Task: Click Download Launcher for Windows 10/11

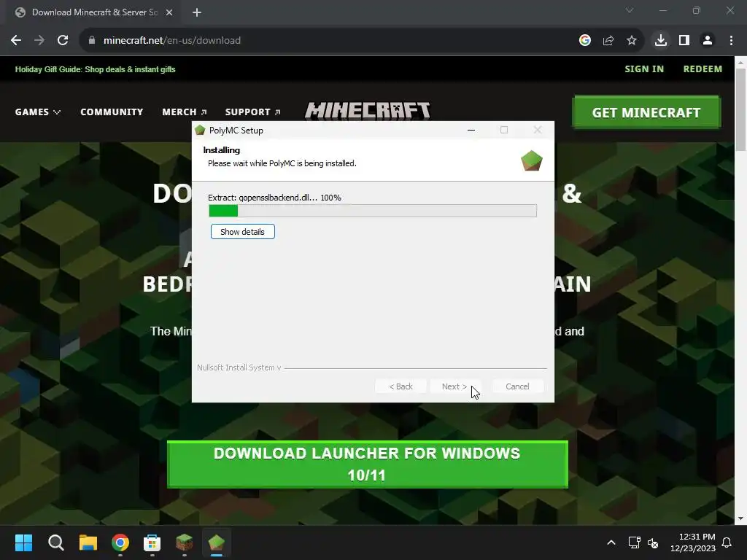Action: coord(368,464)
